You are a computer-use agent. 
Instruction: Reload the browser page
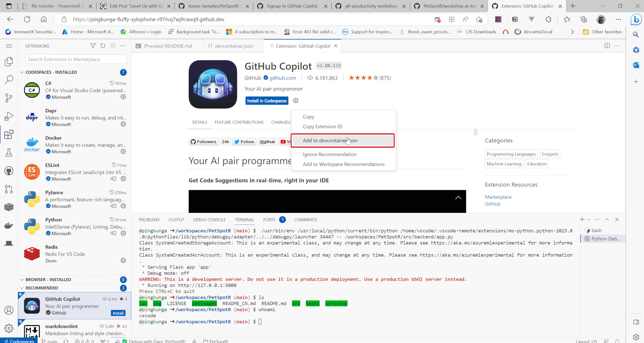pyautogui.click(x=27, y=19)
